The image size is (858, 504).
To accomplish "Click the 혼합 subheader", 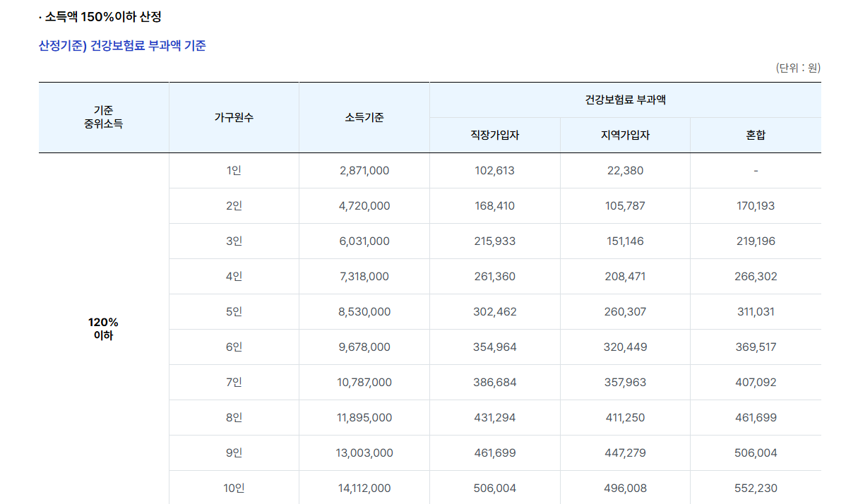I will tap(756, 134).
